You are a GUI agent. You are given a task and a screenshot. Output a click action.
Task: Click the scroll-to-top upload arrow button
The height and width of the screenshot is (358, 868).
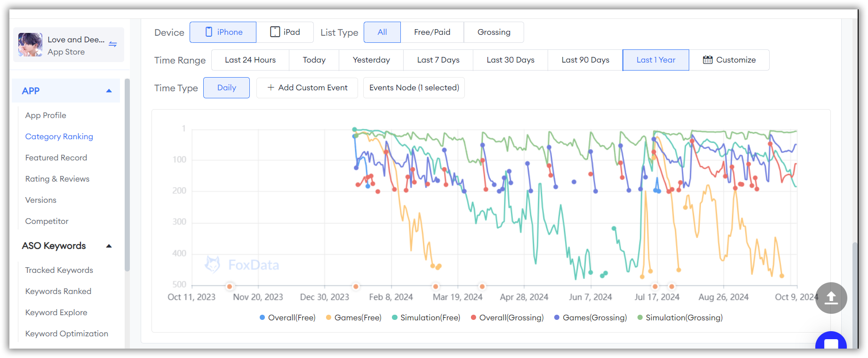831,298
